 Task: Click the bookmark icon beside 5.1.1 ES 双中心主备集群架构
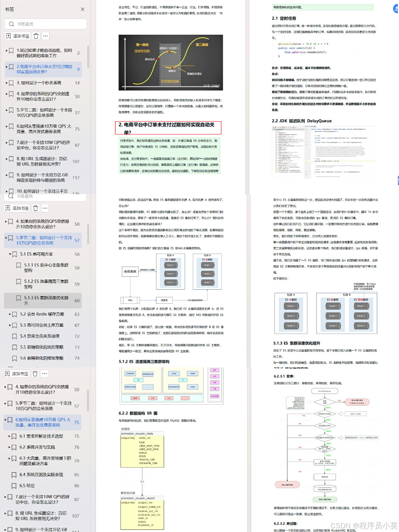click(18, 265)
